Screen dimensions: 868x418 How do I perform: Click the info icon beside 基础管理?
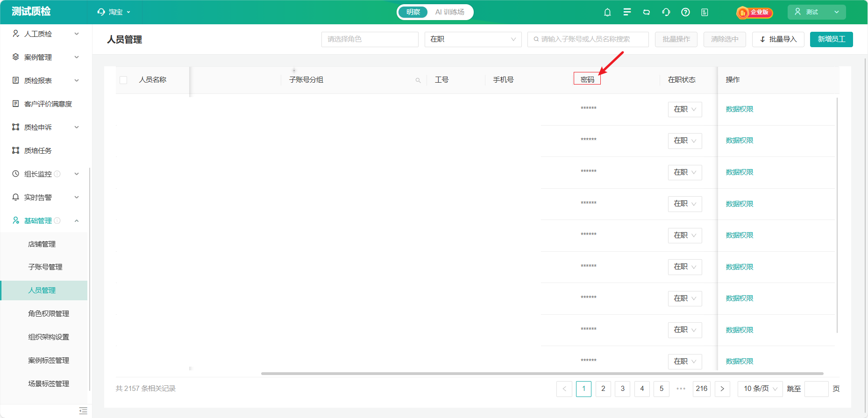click(57, 220)
